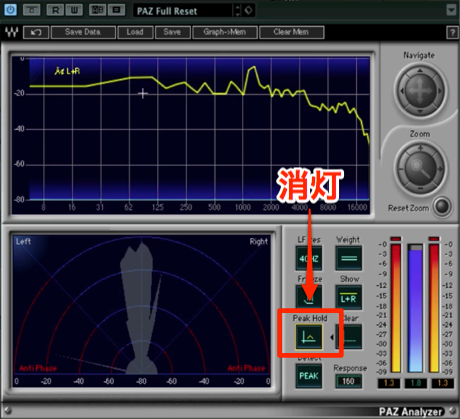The height and width of the screenshot is (419, 460).
Task: Click the Zoom plus at top
Action: click(420, 148)
